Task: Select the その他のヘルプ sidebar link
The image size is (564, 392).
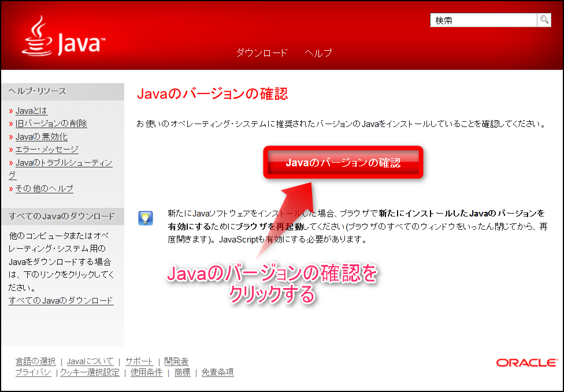Action: (44, 189)
